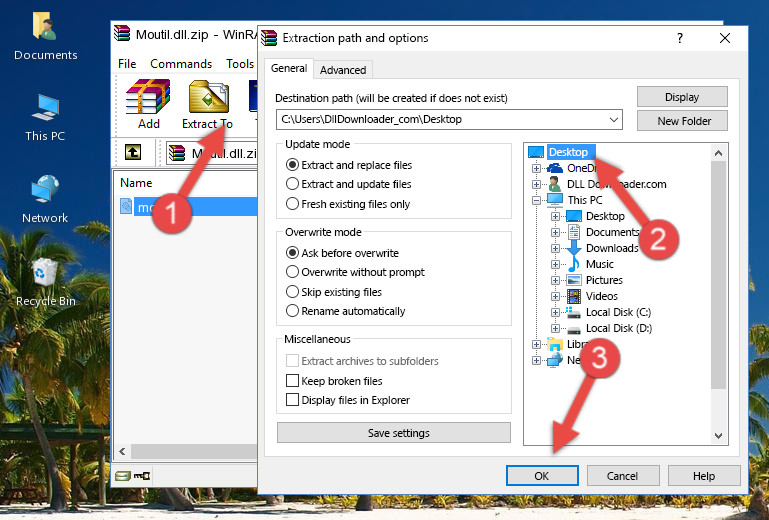
Task: Select Local Disk (C:) drive icon
Action: coord(573,312)
